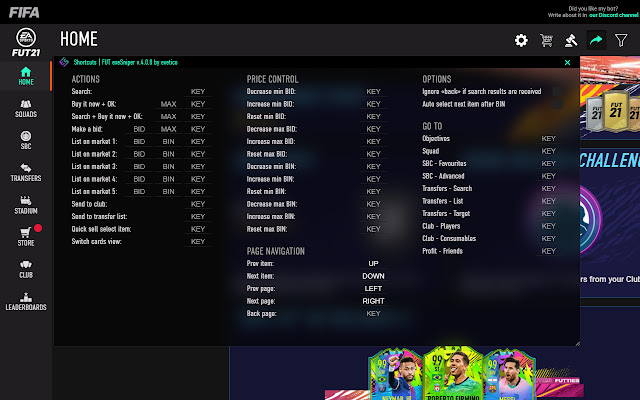Change the Prev item UP key field
This screenshot has height=400, width=640.
tap(373, 264)
